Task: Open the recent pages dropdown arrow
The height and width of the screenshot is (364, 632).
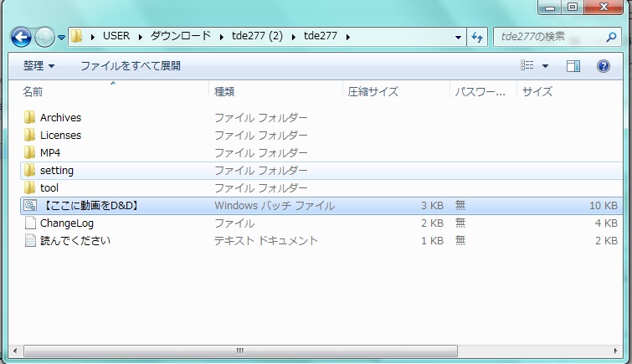Action: (x=61, y=38)
